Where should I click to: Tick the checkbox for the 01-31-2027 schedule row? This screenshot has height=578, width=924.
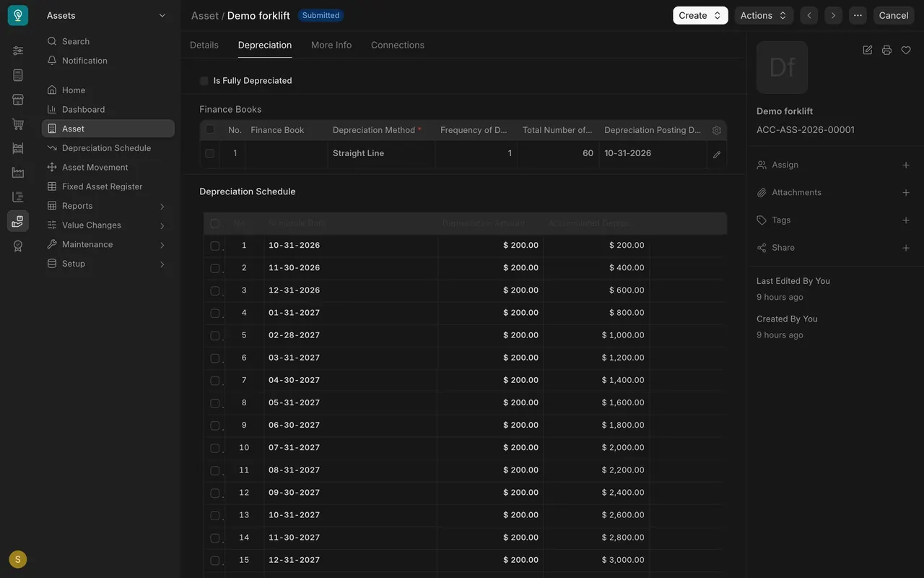click(x=214, y=313)
